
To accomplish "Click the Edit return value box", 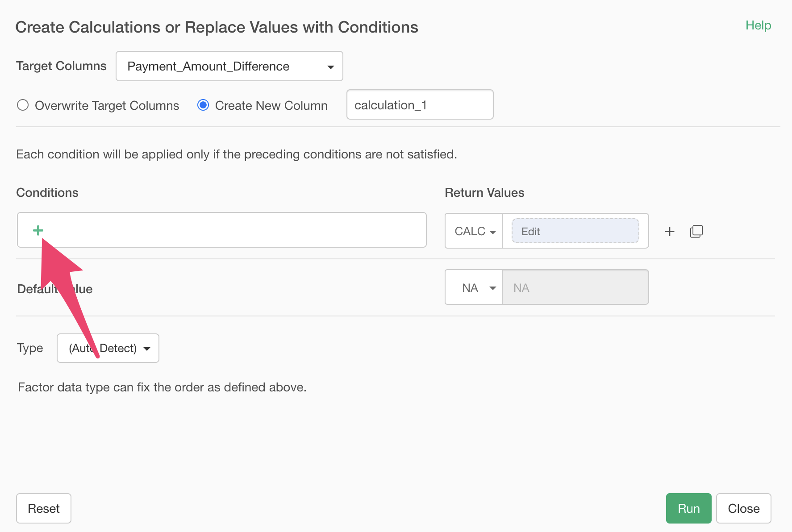I will pos(575,231).
